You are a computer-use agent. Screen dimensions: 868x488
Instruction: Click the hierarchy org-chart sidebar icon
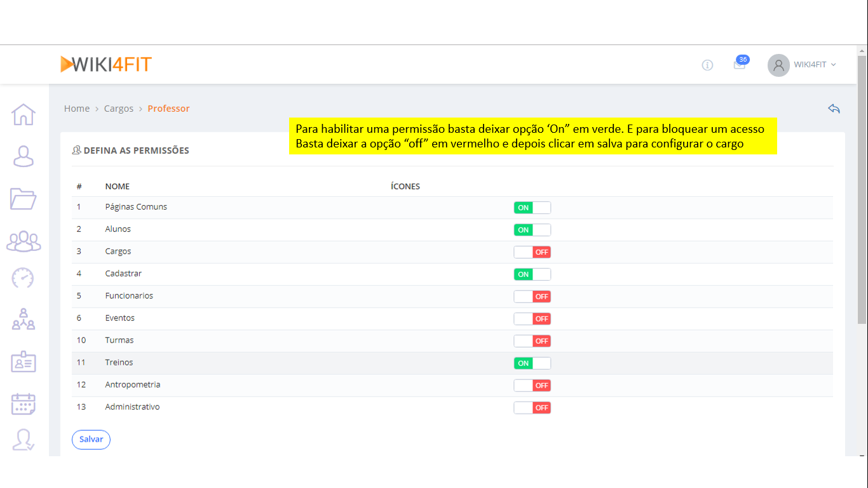24,319
